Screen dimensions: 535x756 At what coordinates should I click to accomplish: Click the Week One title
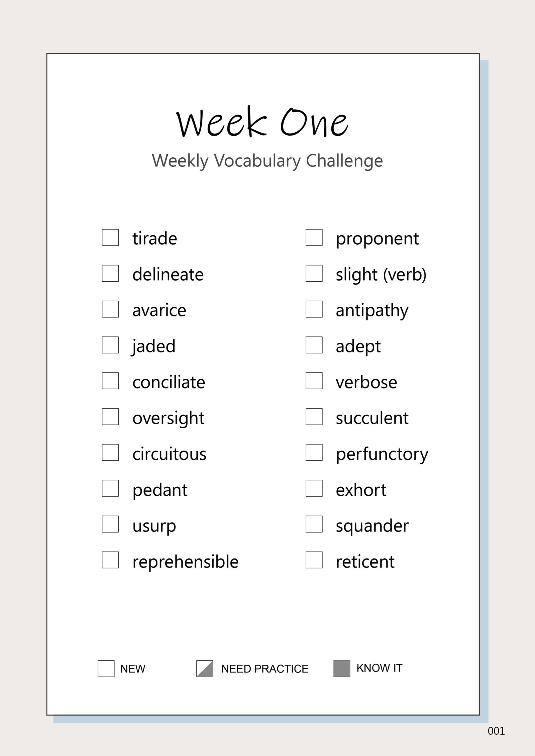[x=262, y=123]
